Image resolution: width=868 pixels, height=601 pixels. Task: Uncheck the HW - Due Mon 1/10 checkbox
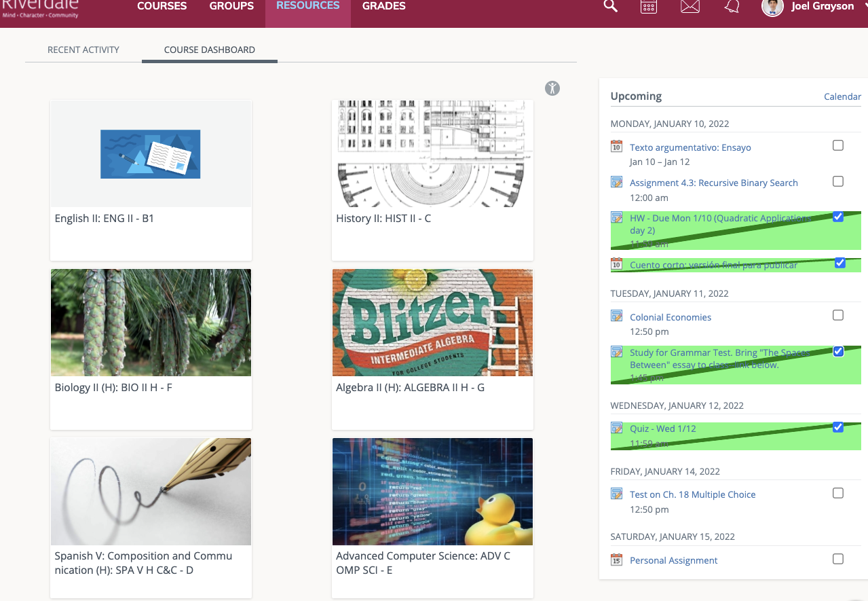[838, 217]
